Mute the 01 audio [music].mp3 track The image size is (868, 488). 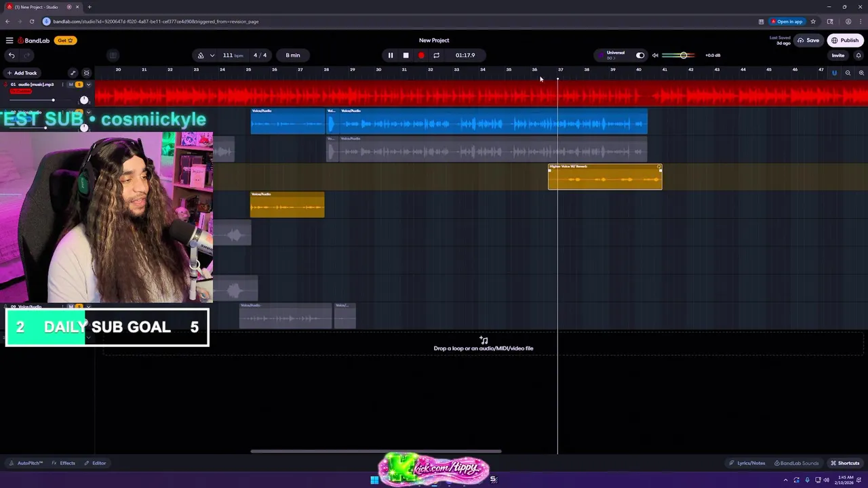coord(71,85)
